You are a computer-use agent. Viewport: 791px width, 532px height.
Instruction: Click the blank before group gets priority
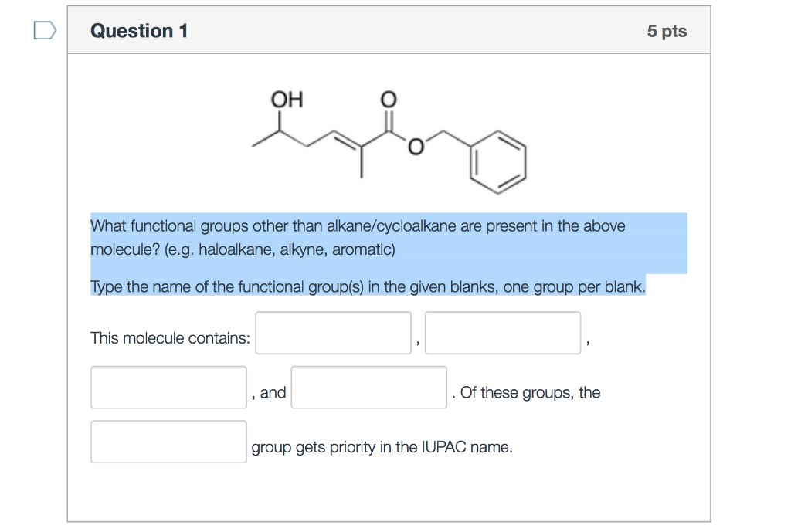coord(168,441)
